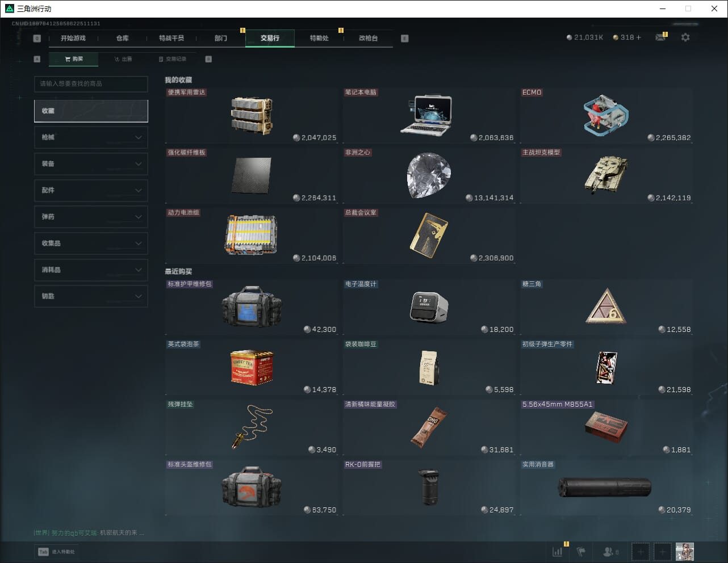Open the mail inbox envelope icon
Viewport: 728px width, 563px height.
[660, 37]
